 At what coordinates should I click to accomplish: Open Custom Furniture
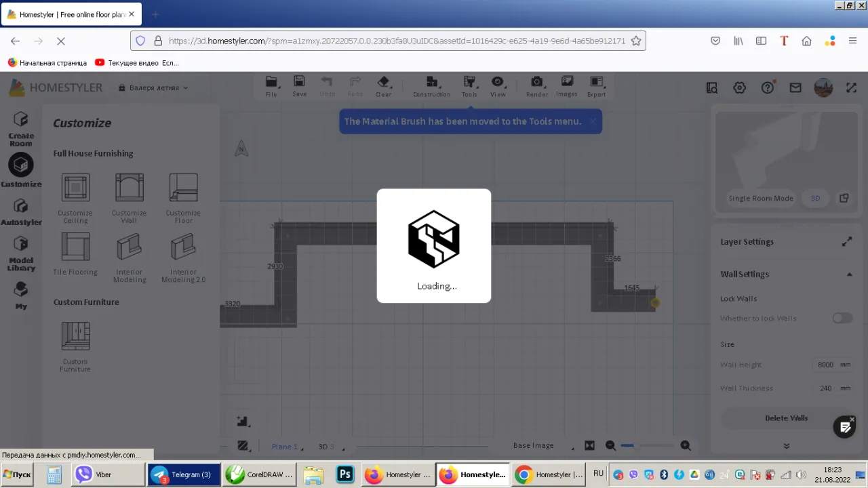click(75, 336)
